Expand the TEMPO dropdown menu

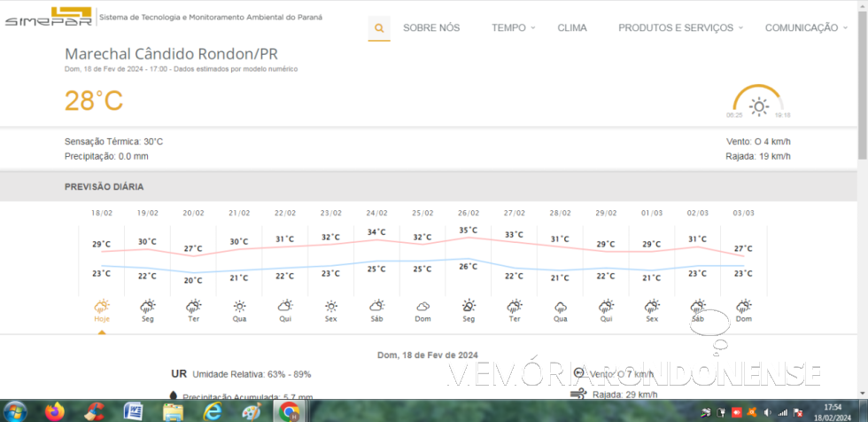tap(513, 28)
